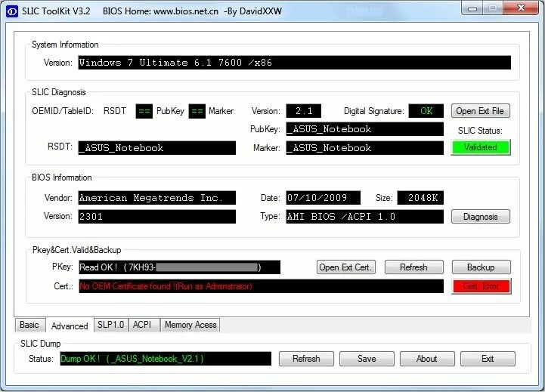545x392 pixels.
Task: Click the BIOS Version field showing 2301
Action: [156, 217]
